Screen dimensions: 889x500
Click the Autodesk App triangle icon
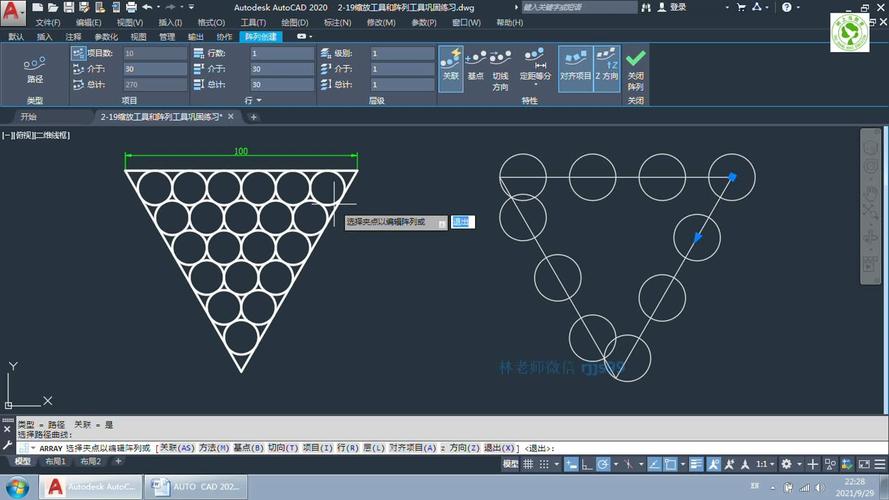pos(757,7)
